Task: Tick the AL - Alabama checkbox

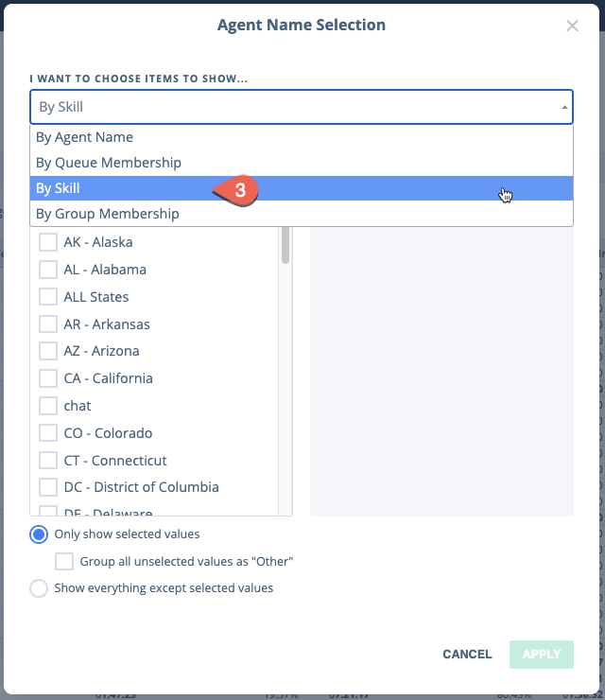Action: coord(48,270)
